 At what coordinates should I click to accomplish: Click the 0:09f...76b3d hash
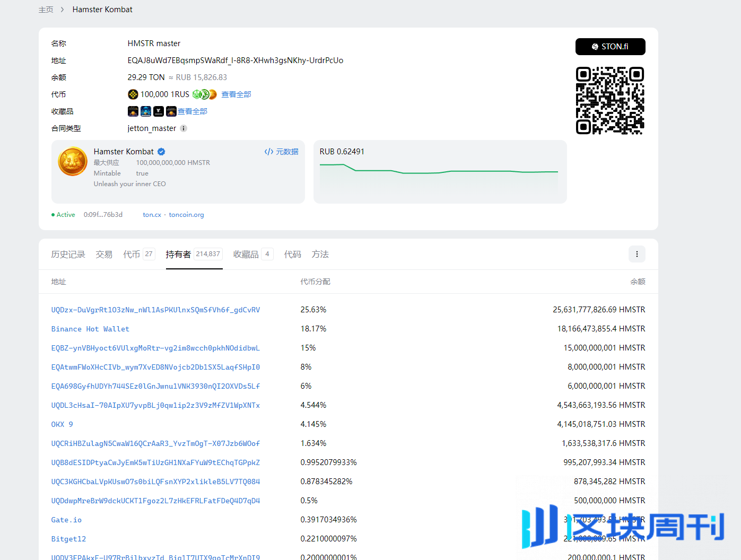tap(103, 215)
